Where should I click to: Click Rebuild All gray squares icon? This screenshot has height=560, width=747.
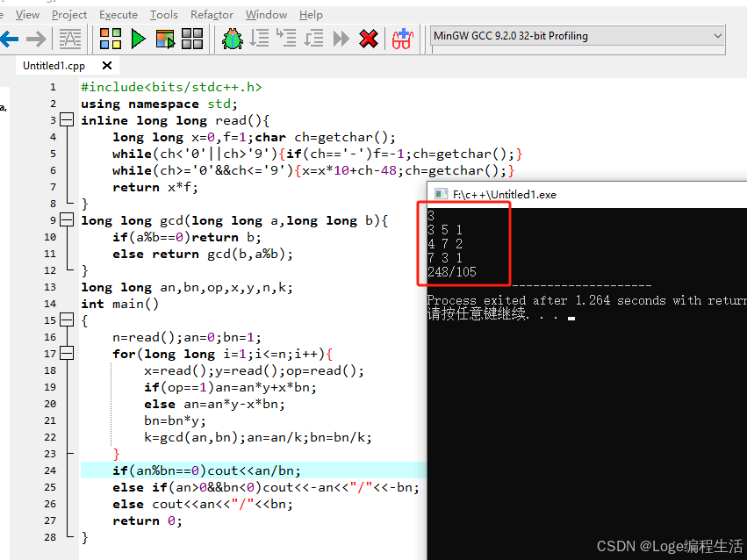click(x=192, y=39)
